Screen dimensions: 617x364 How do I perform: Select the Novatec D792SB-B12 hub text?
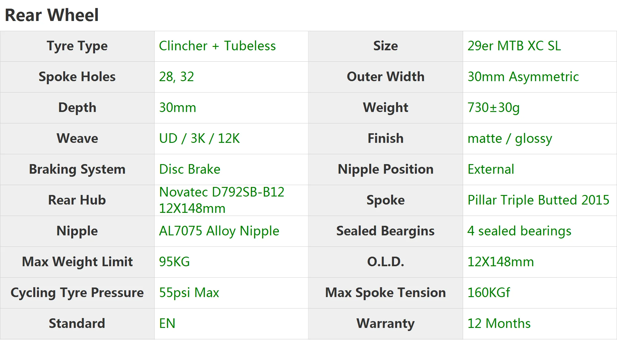point(222,192)
